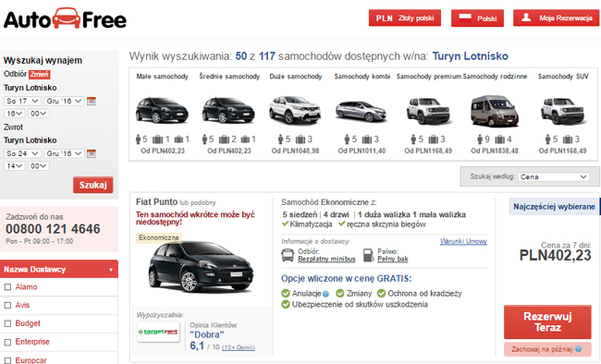This screenshot has width=601, height=364.
Task: Click the Od PLN1838,48 price
Action: coord(495,151)
